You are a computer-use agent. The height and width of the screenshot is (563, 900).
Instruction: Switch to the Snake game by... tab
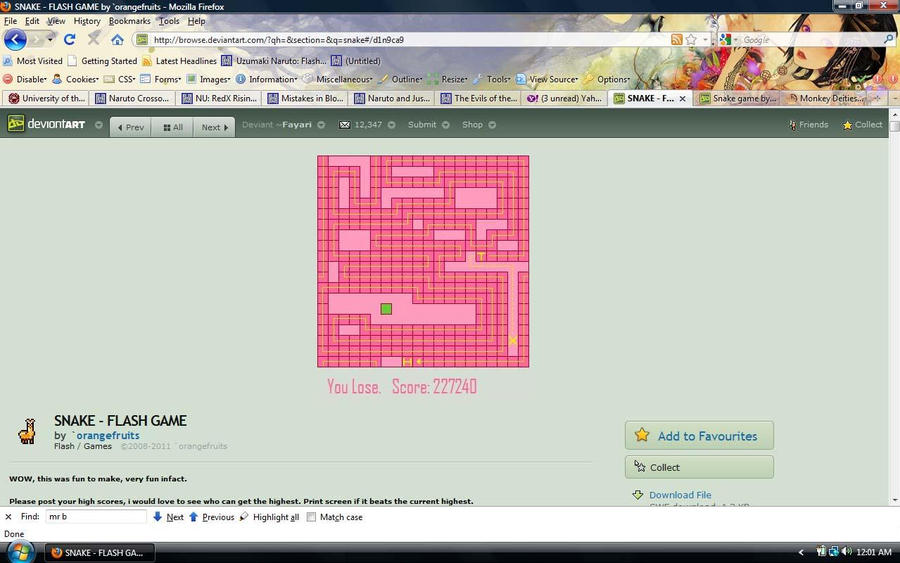click(x=738, y=98)
